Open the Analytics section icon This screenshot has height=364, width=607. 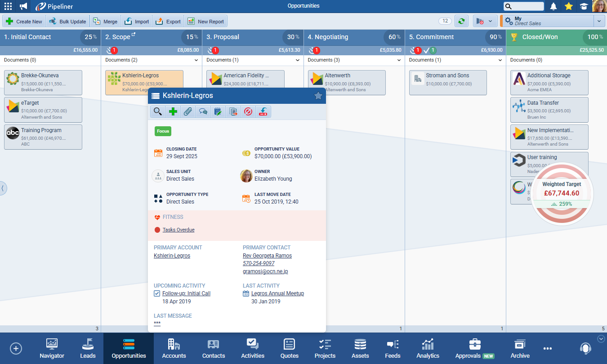[428, 344]
